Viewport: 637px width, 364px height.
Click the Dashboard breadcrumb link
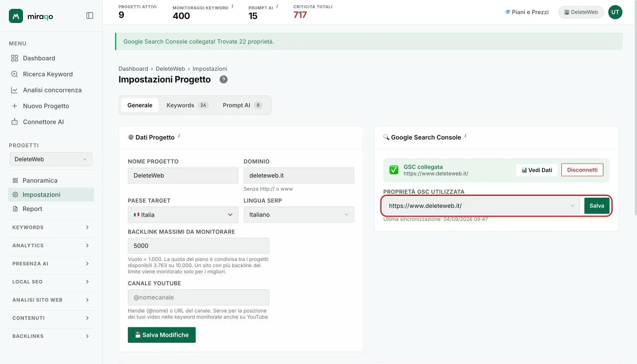[133, 69]
